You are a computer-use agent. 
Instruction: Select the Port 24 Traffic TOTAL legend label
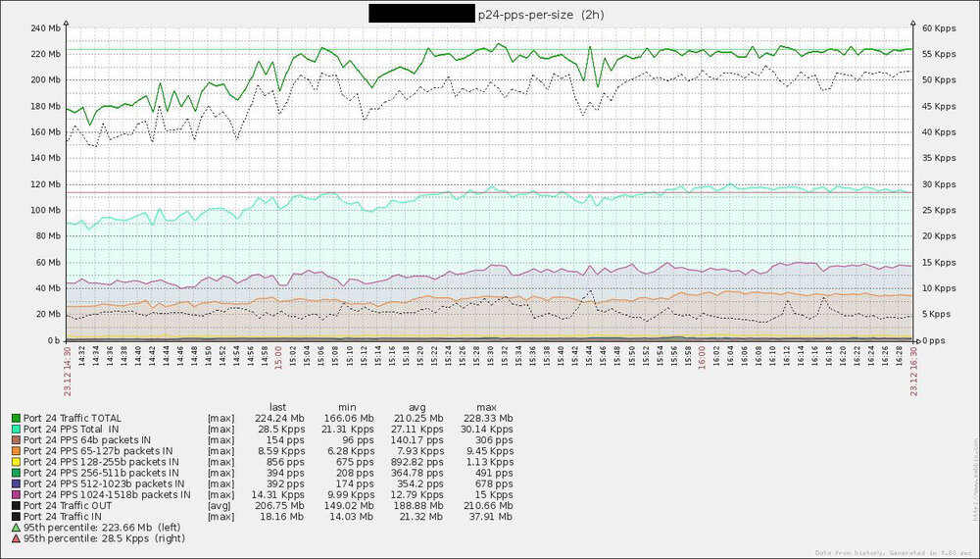coord(73,419)
